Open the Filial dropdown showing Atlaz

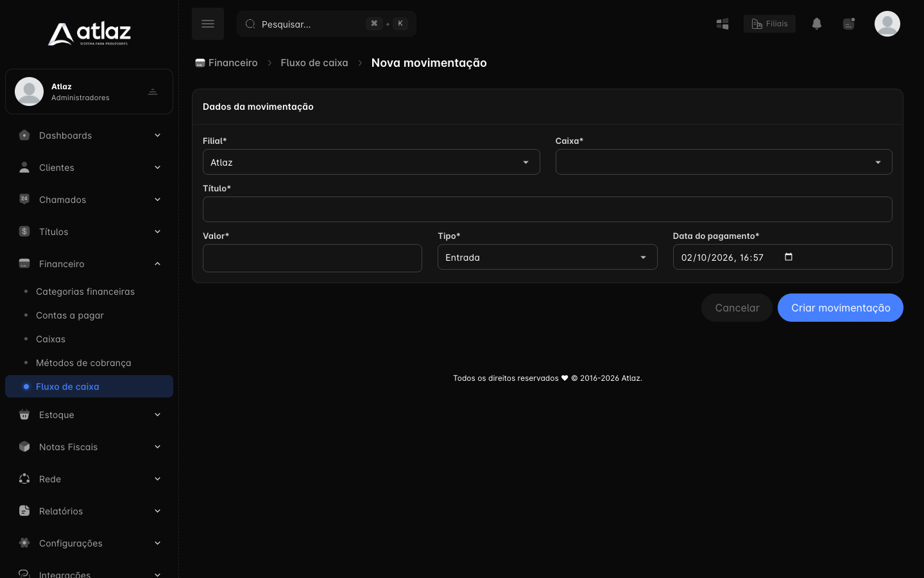372,162
